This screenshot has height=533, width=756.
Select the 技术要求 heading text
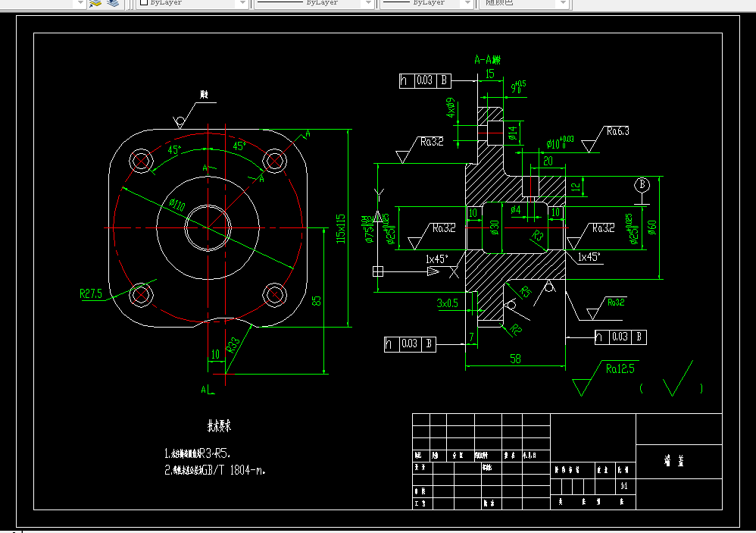click(219, 426)
